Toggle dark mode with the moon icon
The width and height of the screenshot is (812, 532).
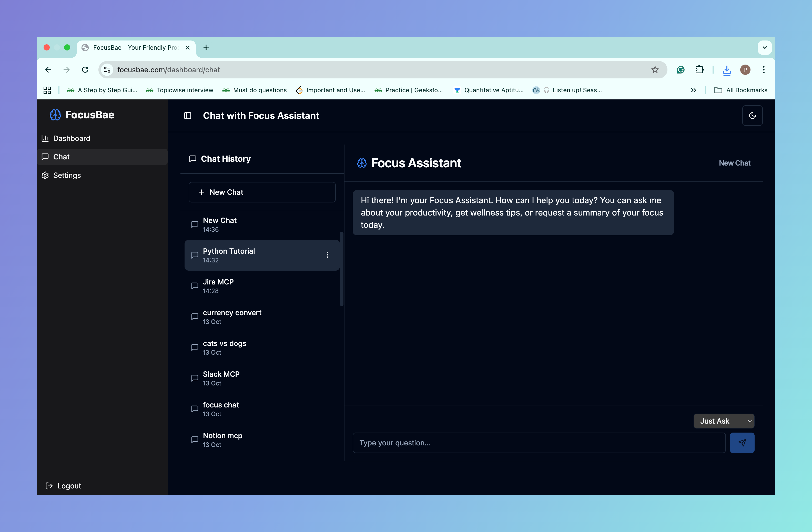752,116
